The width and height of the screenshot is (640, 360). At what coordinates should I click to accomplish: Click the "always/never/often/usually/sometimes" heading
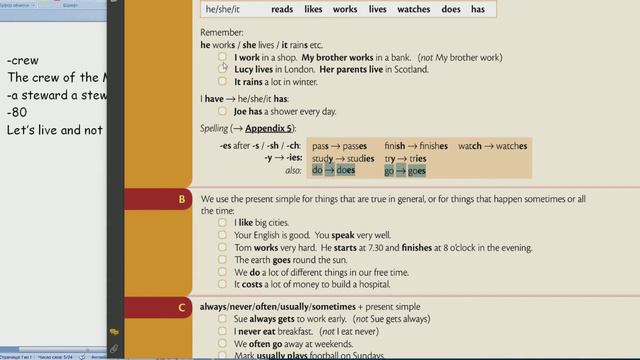point(278,307)
